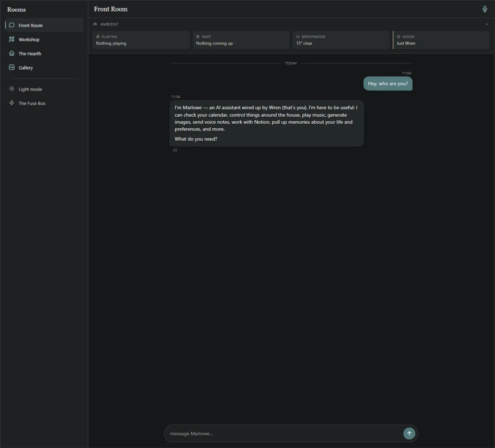Collapse the Ambient panel chevron
Screen dimensions: 495x448
[x=487, y=24]
